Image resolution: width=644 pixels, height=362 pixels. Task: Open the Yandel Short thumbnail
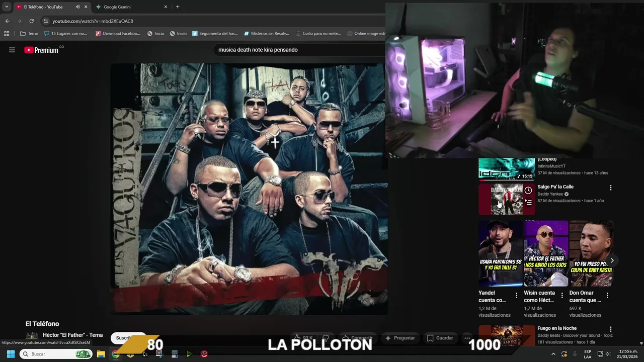(x=501, y=253)
